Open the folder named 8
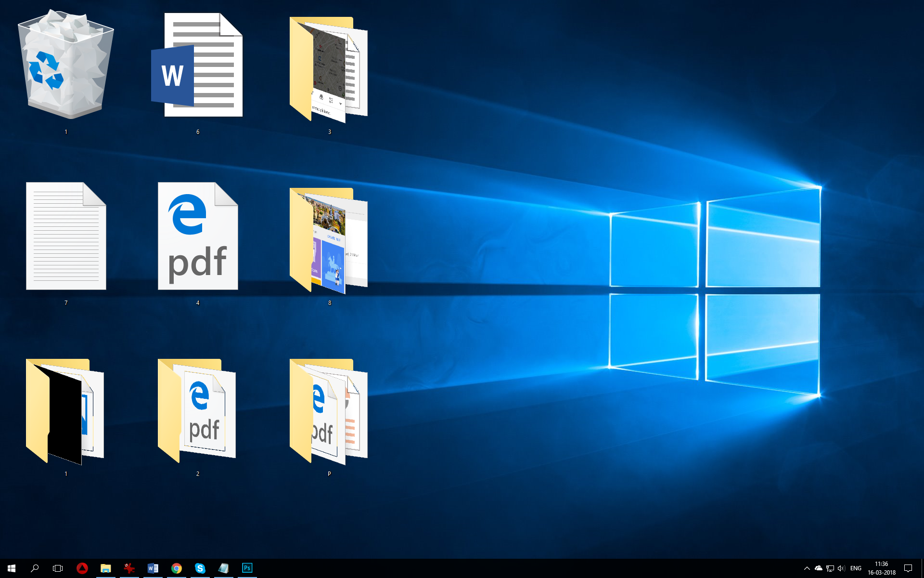Image resolution: width=924 pixels, height=578 pixels. click(329, 241)
